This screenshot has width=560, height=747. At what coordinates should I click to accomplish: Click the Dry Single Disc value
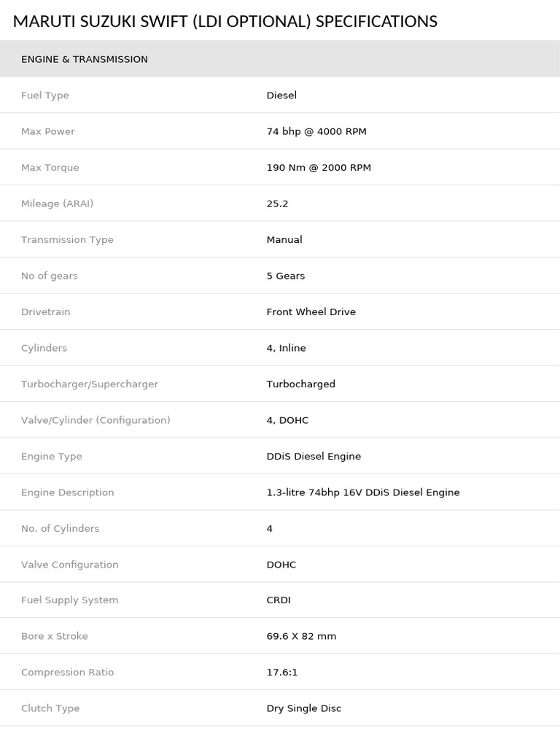[304, 708]
